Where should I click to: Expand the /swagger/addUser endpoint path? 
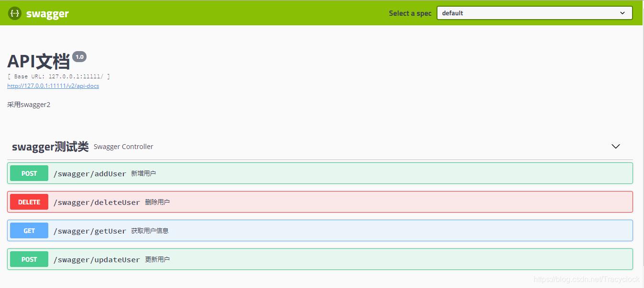[90, 174]
